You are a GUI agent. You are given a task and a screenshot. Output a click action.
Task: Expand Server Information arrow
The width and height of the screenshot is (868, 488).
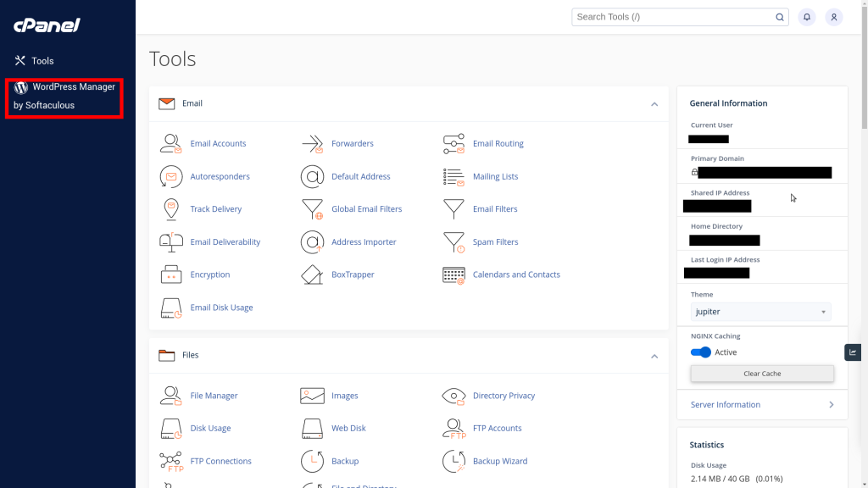[832, 405]
